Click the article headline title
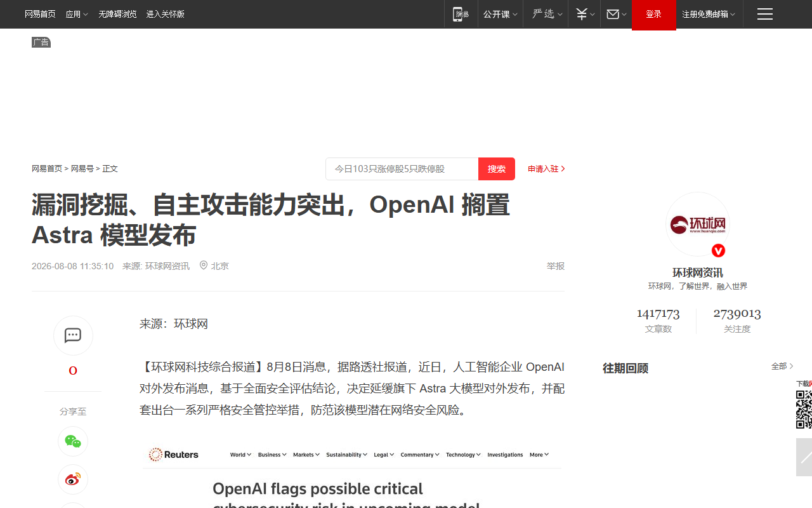 [271, 220]
